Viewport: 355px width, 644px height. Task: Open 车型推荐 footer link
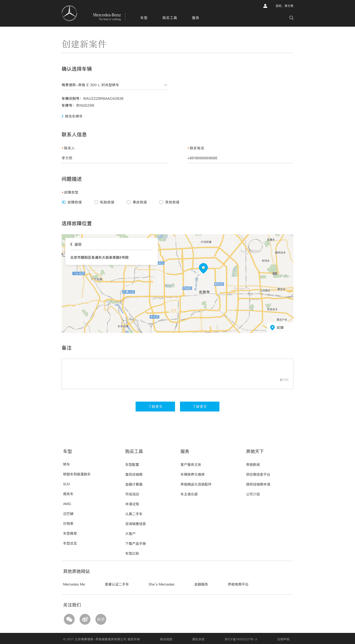(70, 533)
